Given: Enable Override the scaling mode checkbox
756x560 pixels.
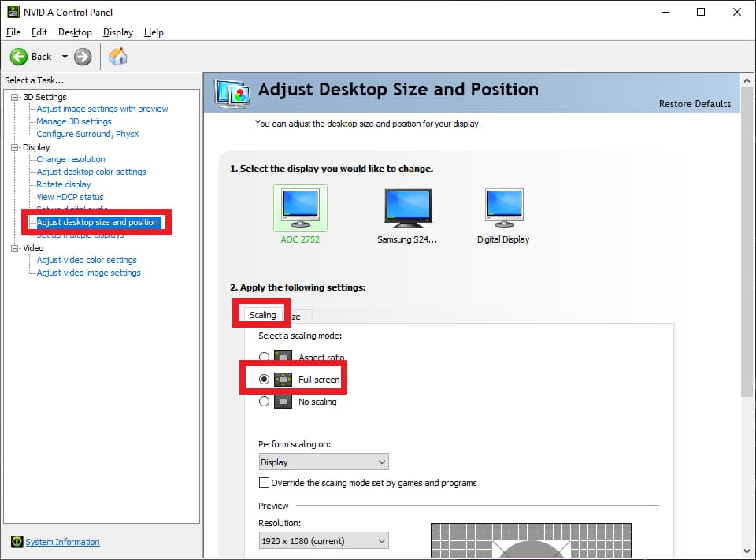Looking at the screenshot, I should click(265, 483).
